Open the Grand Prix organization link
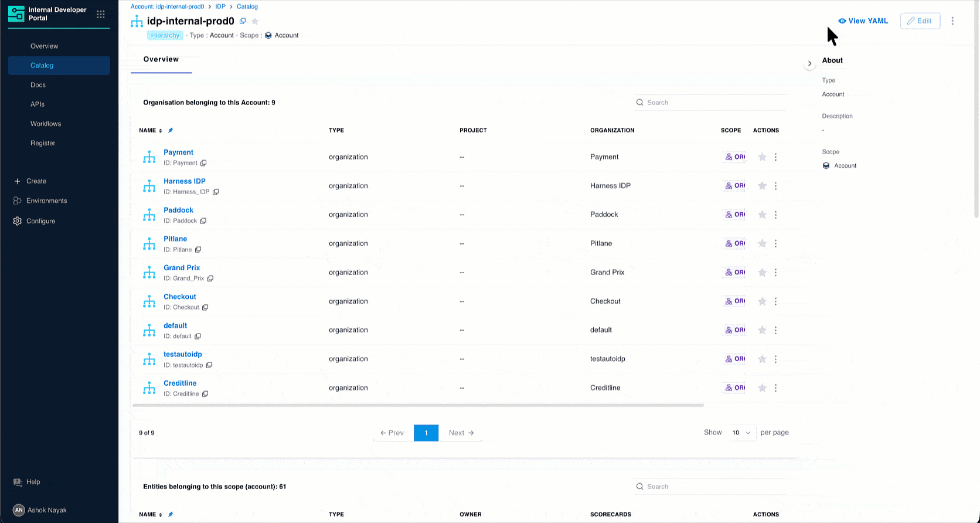 [x=182, y=268]
